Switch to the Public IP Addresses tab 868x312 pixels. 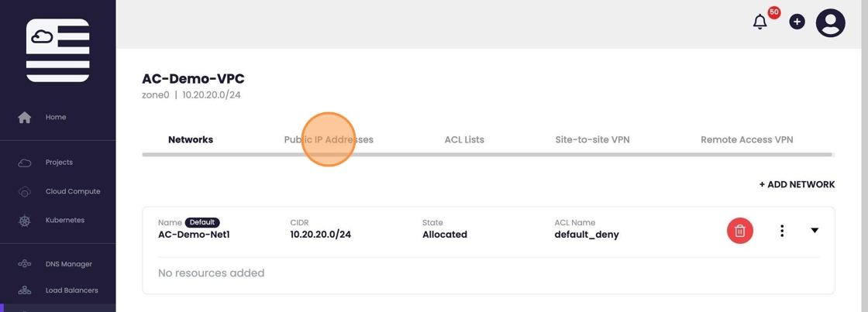329,140
